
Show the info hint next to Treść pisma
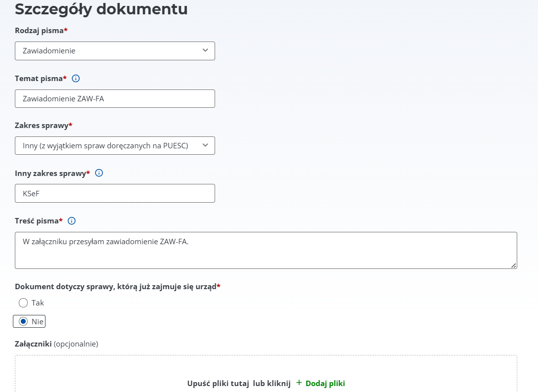72,221
